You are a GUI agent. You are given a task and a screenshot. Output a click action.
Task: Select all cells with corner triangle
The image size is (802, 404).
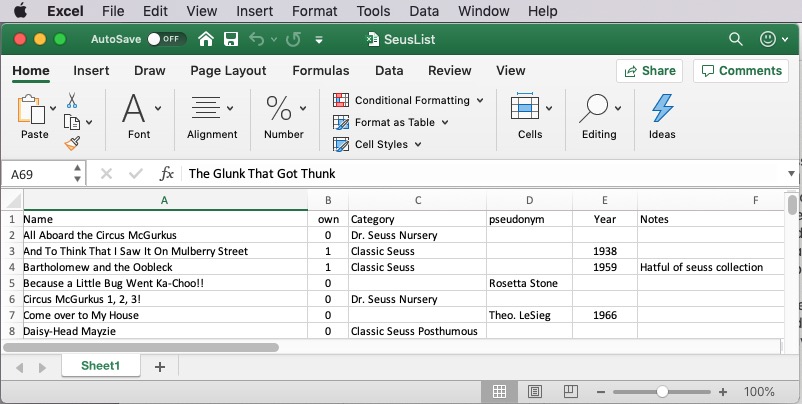13,200
